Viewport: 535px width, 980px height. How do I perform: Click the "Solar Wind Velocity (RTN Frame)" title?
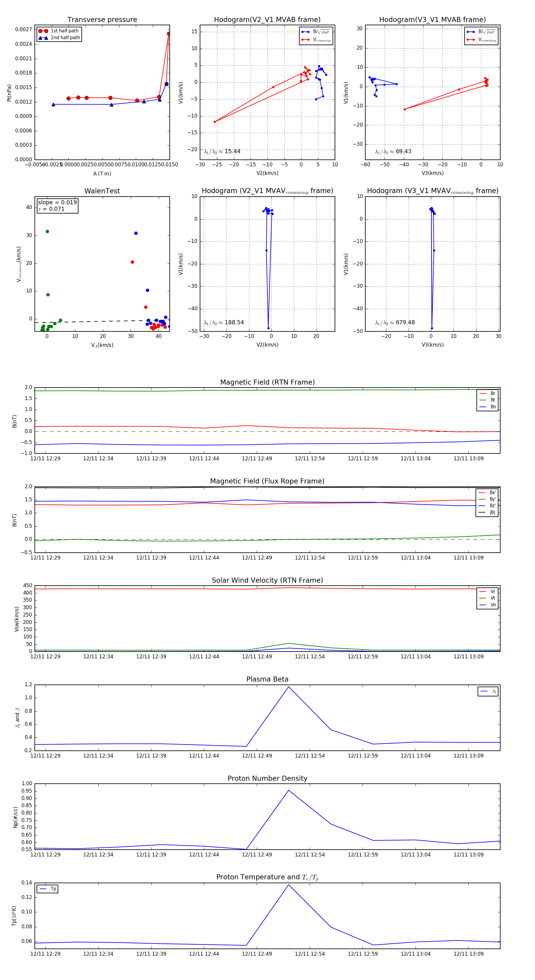[267, 580]
